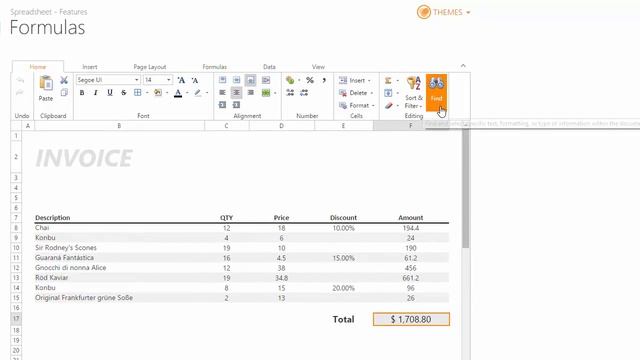
Task: Copy selection with the Copy icon
Action: [x=64, y=93]
